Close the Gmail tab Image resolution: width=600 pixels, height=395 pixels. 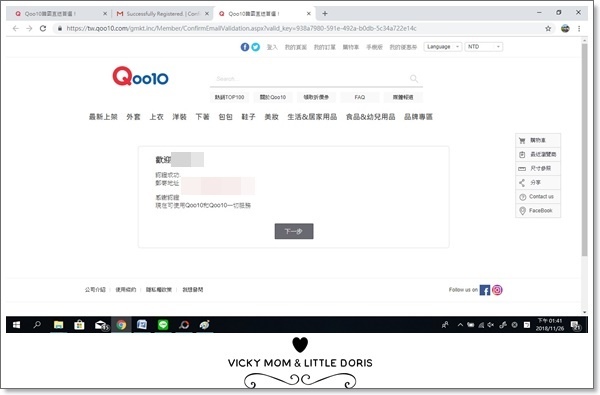[207, 14]
